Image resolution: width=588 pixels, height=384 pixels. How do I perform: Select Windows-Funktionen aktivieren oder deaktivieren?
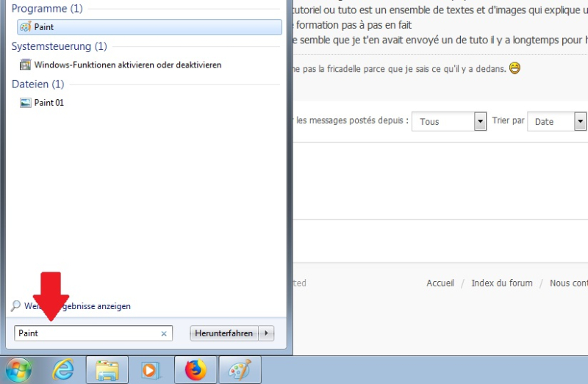pos(127,65)
